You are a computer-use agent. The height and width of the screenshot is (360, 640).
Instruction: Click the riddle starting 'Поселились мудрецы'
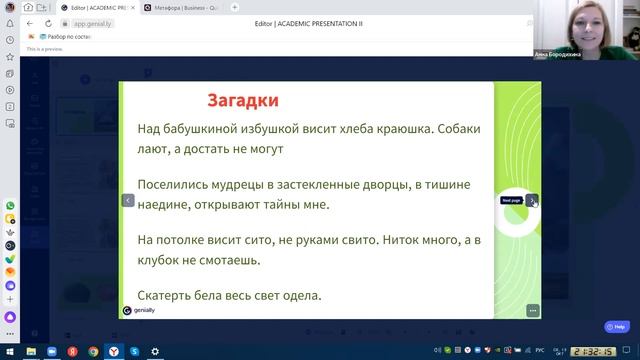(x=304, y=194)
